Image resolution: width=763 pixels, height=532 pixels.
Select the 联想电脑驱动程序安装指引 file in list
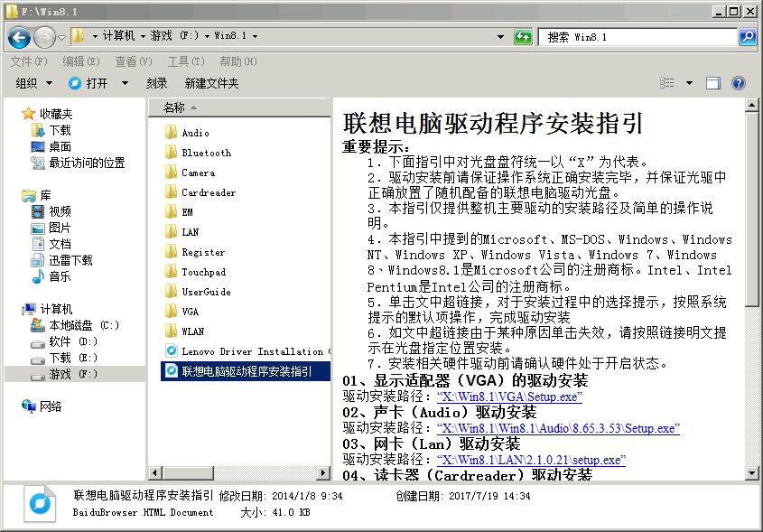click(246, 371)
